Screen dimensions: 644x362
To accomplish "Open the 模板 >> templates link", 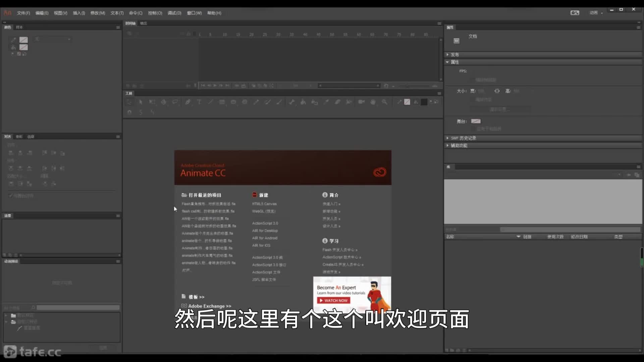I will (196, 297).
